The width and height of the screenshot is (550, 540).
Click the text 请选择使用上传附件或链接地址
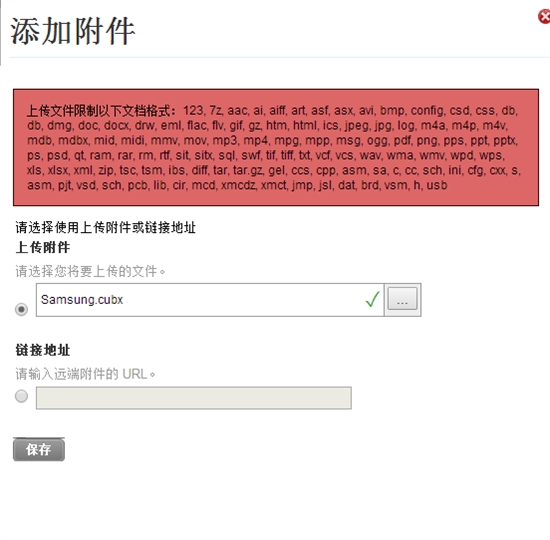pyautogui.click(x=106, y=227)
